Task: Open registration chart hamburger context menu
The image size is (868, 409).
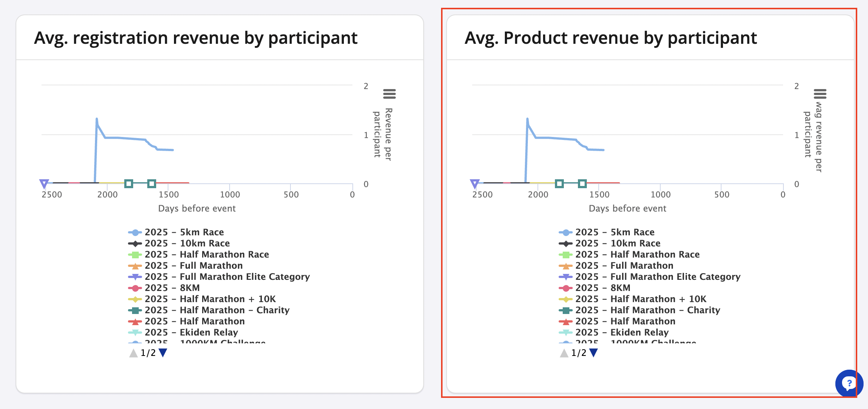Action: tap(389, 94)
